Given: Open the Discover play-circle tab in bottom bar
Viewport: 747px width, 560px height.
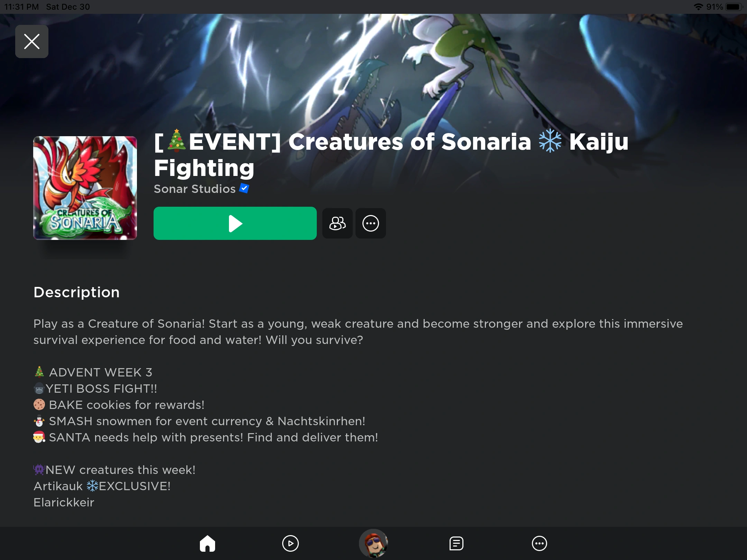Looking at the screenshot, I should [290, 543].
